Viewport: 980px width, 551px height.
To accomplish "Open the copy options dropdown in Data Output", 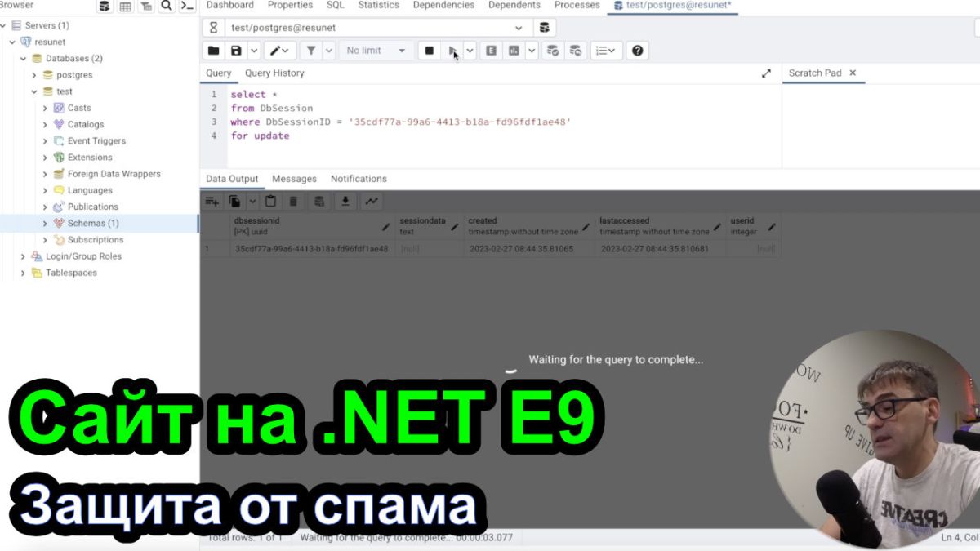I will (252, 201).
